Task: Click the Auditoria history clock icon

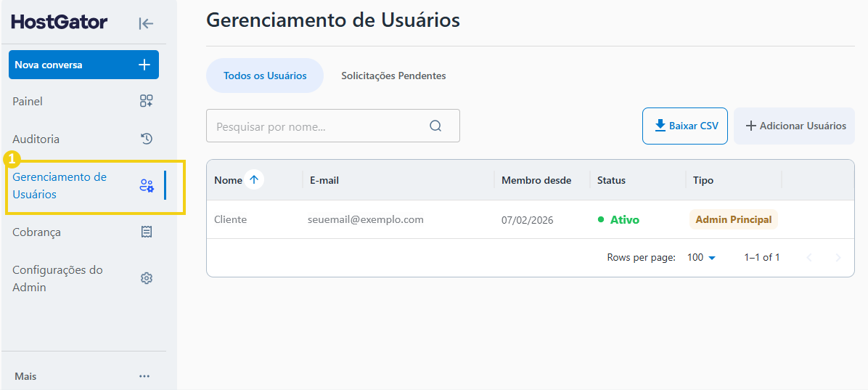Action: point(146,139)
